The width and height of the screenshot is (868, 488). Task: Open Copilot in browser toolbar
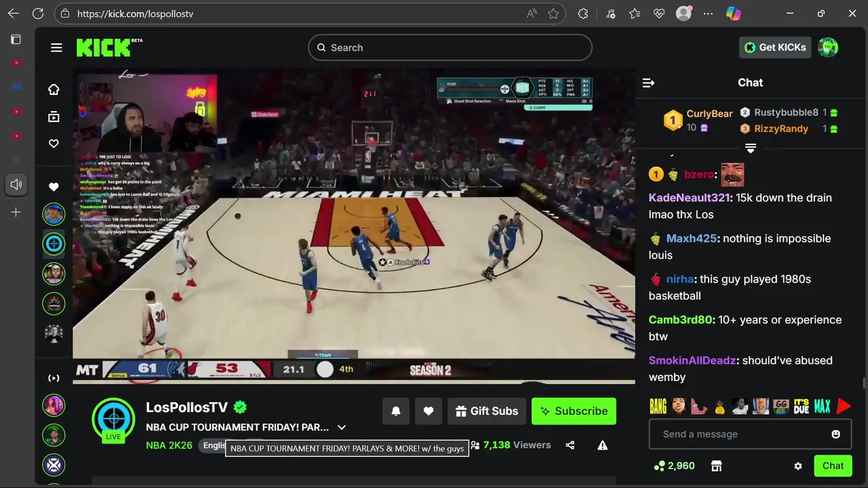pyautogui.click(x=733, y=14)
